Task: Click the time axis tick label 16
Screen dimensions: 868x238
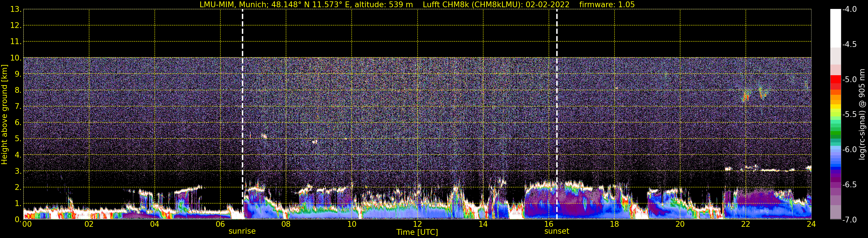Action: [x=548, y=224]
